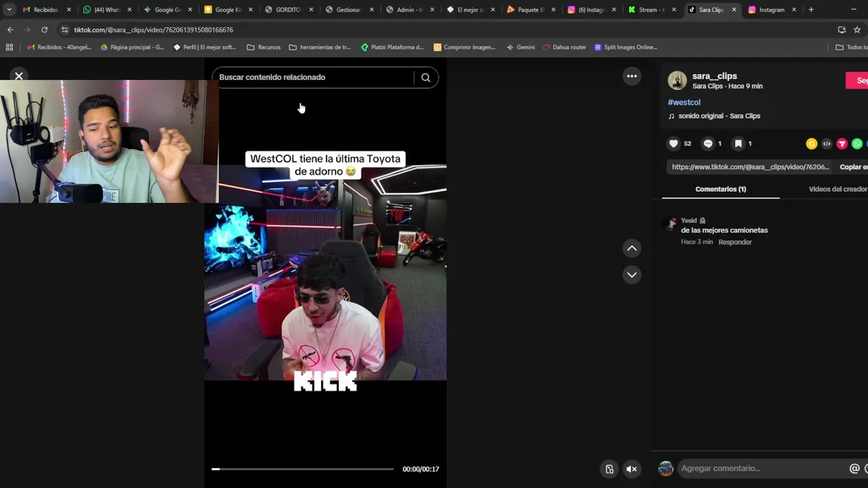Open the sara__clips profile avatar

[677, 81]
